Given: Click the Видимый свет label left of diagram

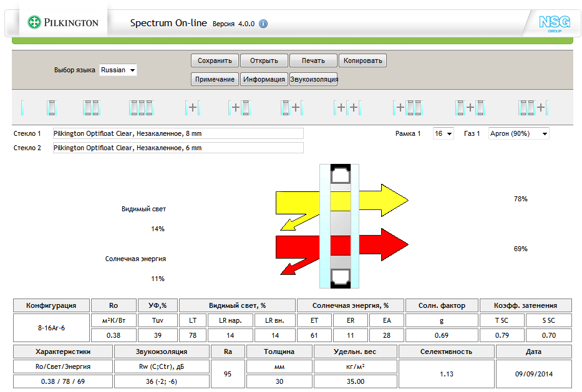Looking at the screenshot, I should (x=143, y=209).
